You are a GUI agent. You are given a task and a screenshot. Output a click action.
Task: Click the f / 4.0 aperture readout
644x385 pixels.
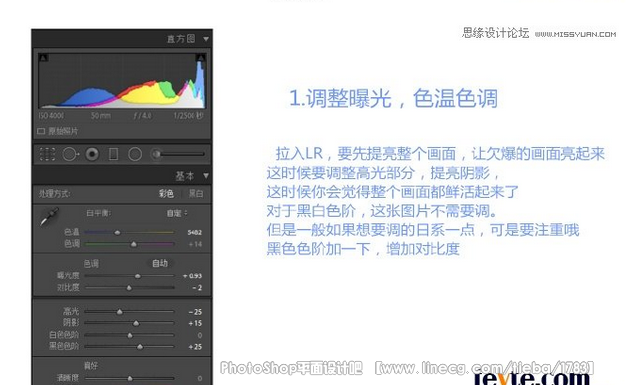pos(142,116)
